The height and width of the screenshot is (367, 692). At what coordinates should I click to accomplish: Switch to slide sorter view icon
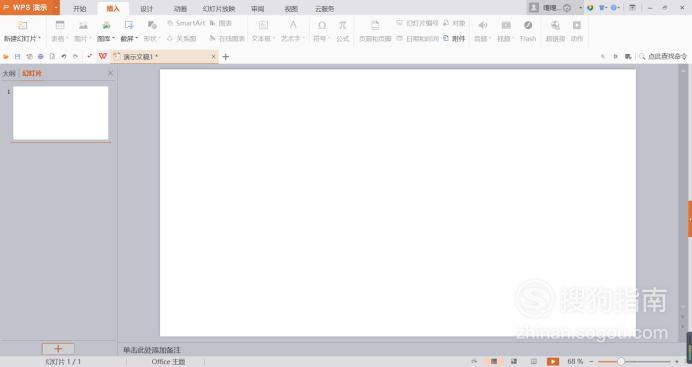coord(514,361)
